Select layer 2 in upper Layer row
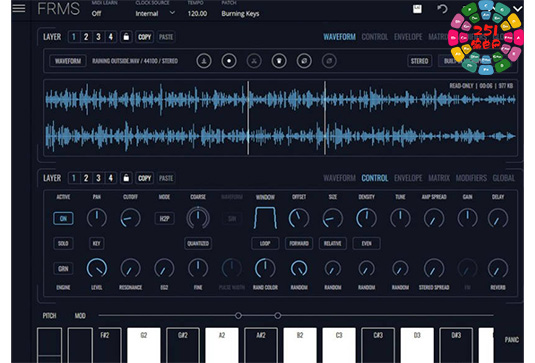Viewport: 535px width, 363px height. pyautogui.click(x=86, y=37)
